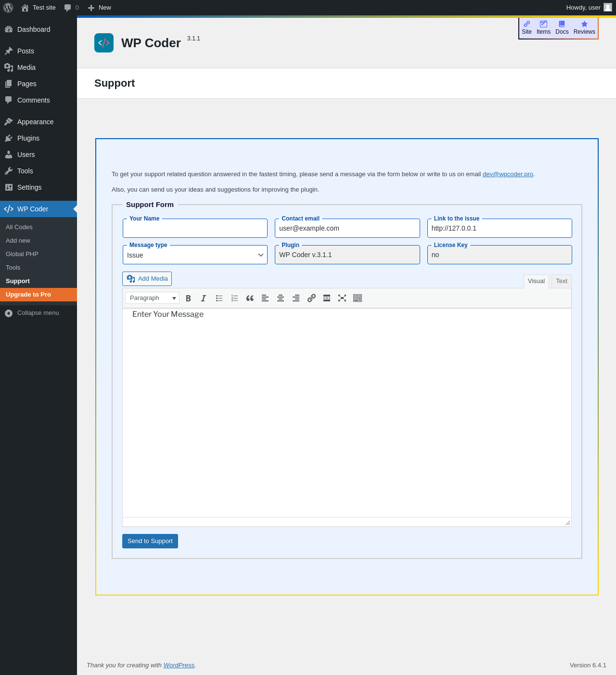Open the comments bubble in admin bar
The height and width of the screenshot is (675, 616).
[x=71, y=8]
